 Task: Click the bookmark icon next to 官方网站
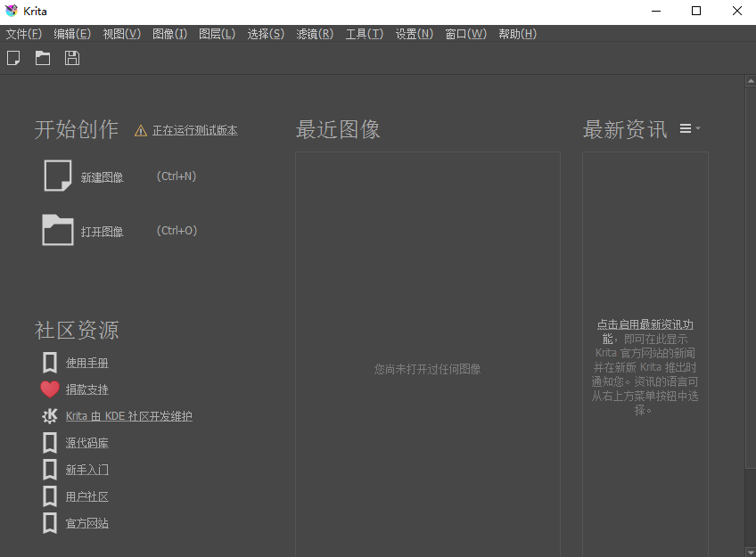(50, 523)
